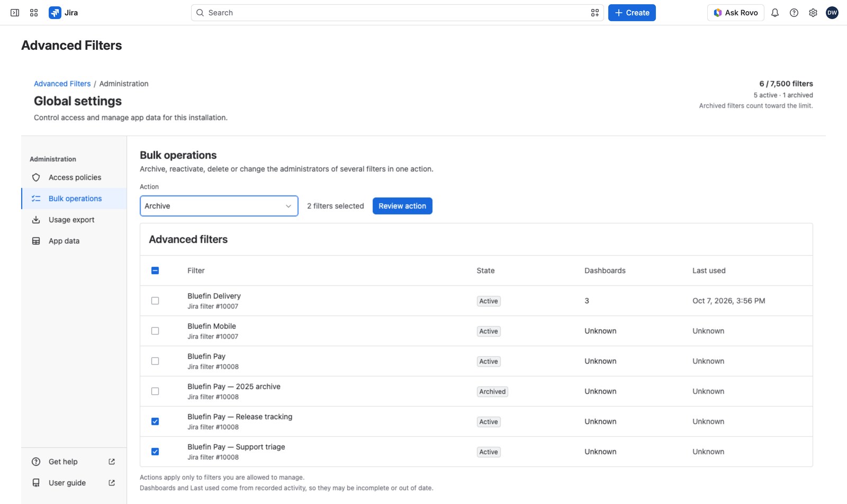
Task: Click the Review action button
Action: (402, 206)
